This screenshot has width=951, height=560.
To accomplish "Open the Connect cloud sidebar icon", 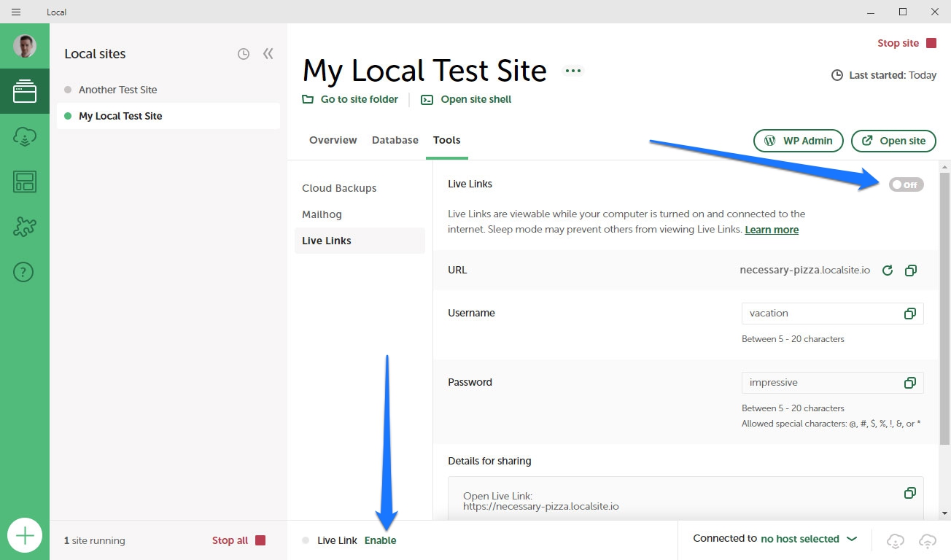I will pyautogui.click(x=25, y=136).
